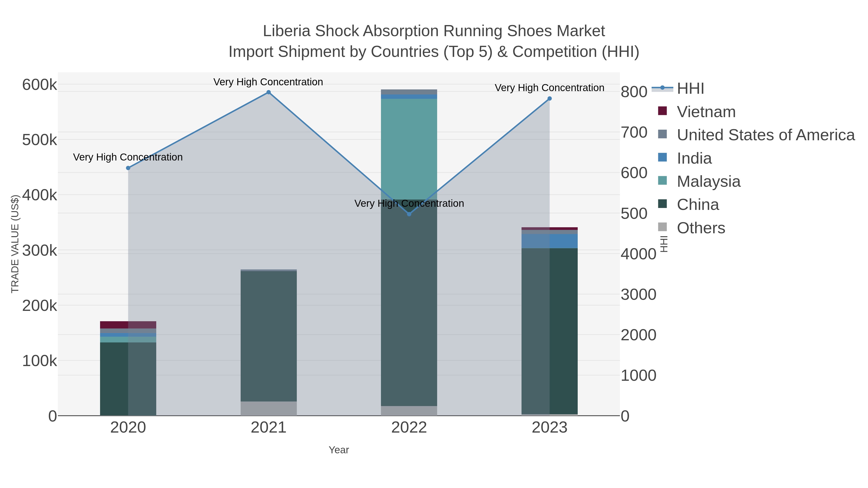This screenshot has height=488, width=868.
Task: Select the China bar segment for 2021
Action: 269,336
